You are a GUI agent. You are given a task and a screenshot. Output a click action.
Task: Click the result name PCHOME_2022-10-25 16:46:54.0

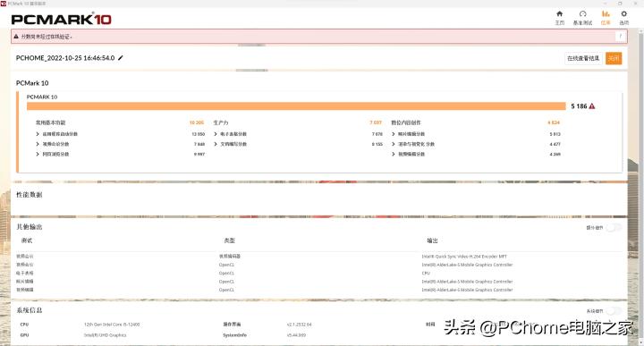(65, 58)
